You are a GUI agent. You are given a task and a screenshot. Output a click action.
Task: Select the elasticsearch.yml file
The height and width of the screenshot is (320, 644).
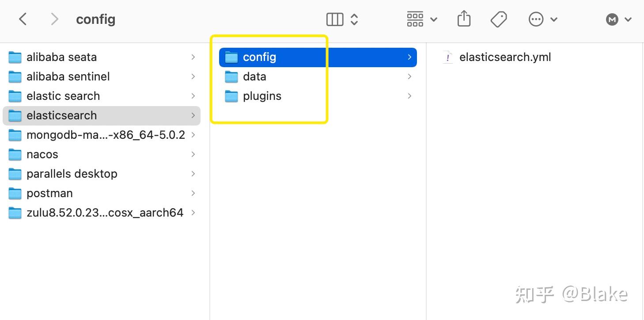[505, 57]
